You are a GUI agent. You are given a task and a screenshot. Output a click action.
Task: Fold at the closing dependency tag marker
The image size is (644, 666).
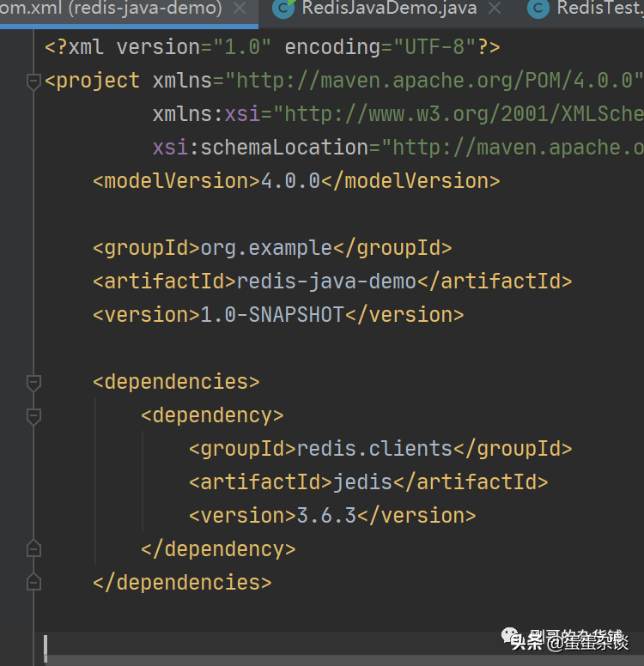[x=33, y=548]
